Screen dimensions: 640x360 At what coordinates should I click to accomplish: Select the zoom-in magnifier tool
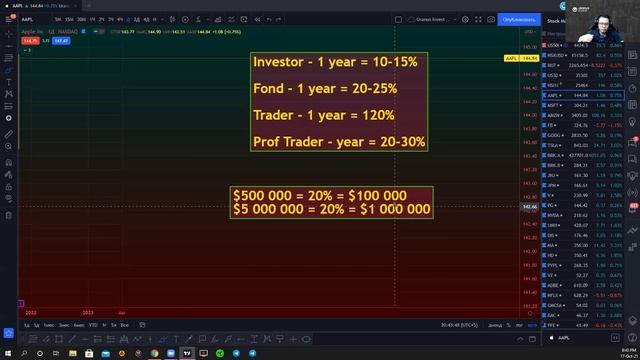coord(9,146)
